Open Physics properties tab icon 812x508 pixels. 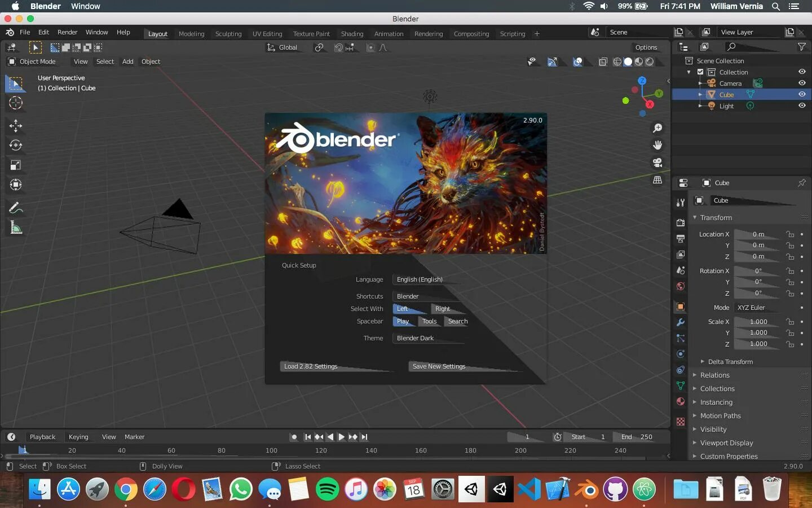point(681,354)
